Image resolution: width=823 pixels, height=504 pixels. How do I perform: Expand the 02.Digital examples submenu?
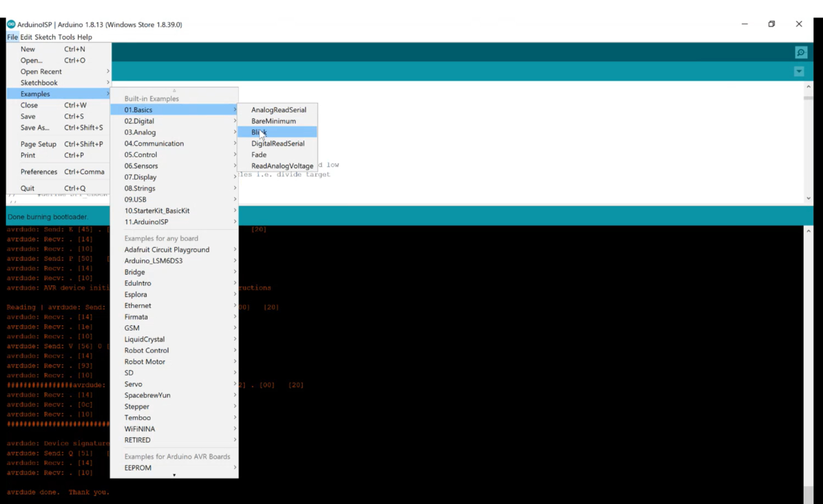[174, 121]
